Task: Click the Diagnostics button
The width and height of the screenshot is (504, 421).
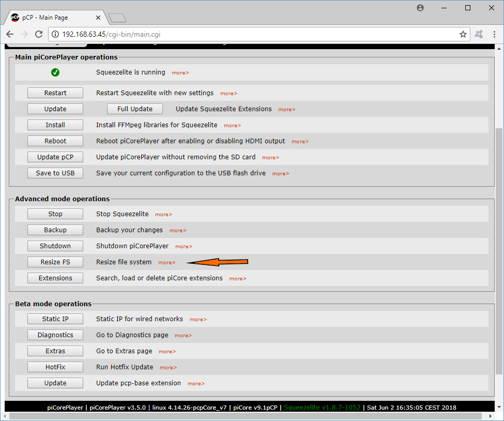Action: coord(55,335)
